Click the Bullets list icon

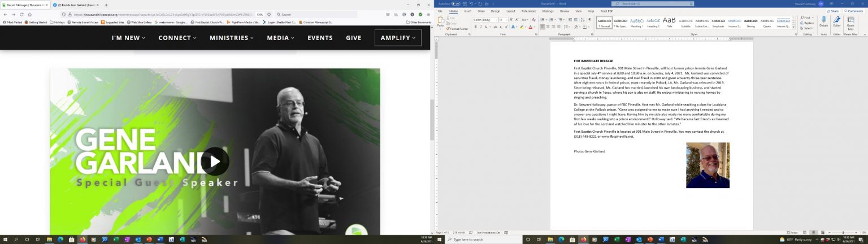click(542, 20)
